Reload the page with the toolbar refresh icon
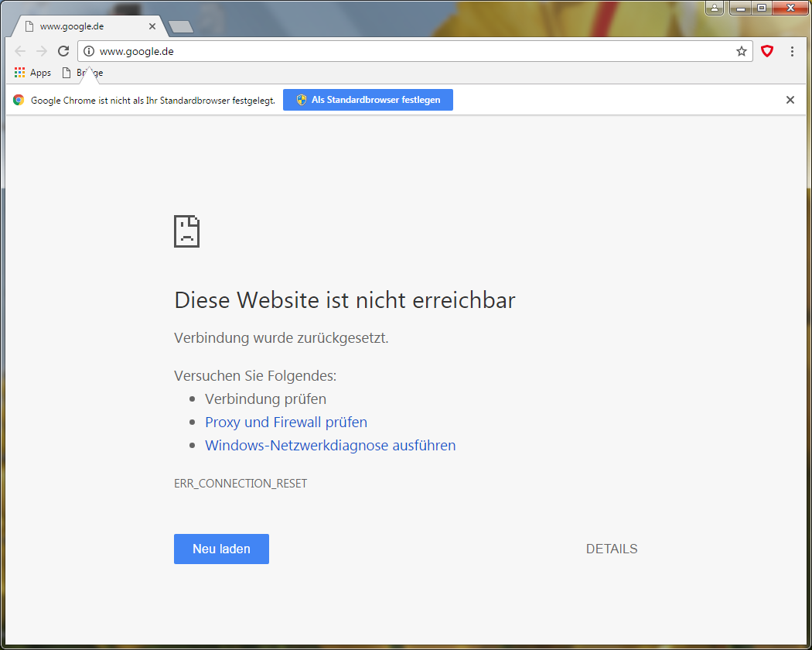This screenshot has width=812, height=650. [63, 51]
